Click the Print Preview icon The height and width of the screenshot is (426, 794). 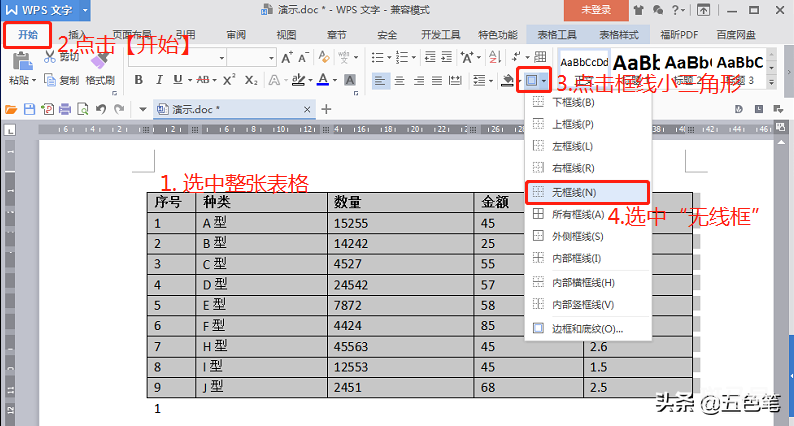tap(83, 109)
